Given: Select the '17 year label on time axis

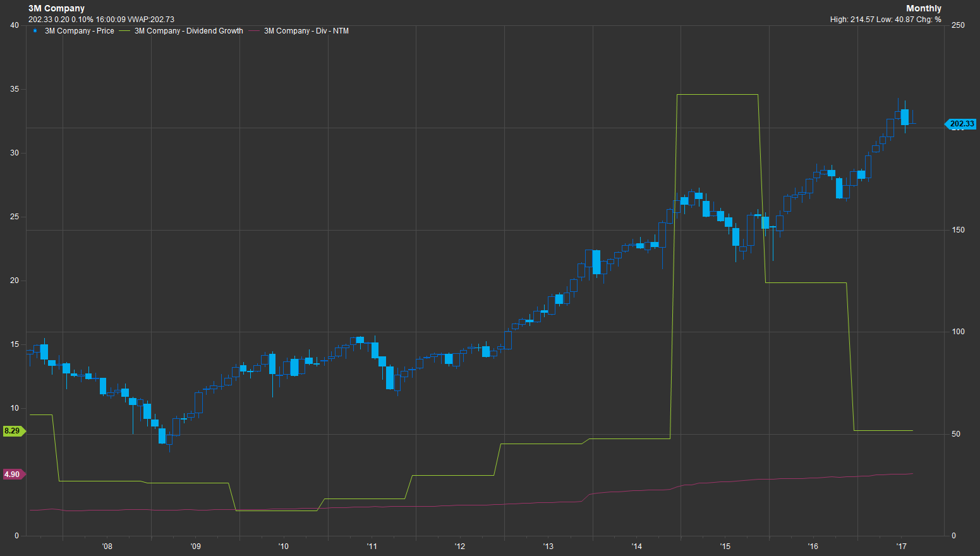Looking at the screenshot, I should [x=901, y=547].
